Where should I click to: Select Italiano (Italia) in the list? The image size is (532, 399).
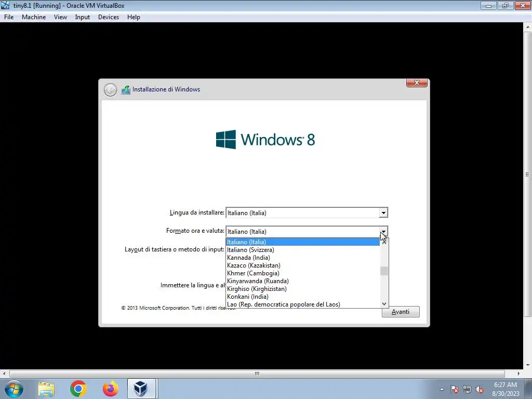point(303,242)
